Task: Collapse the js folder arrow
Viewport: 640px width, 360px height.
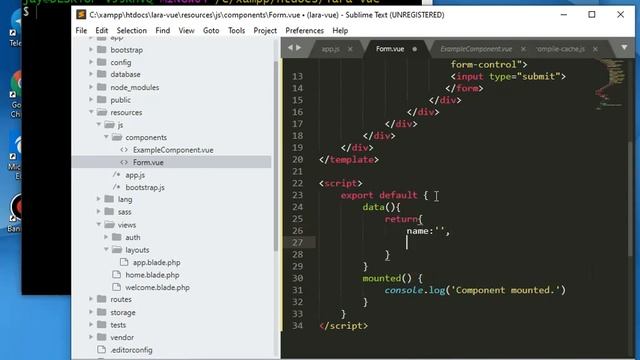Action: coord(99,124)
